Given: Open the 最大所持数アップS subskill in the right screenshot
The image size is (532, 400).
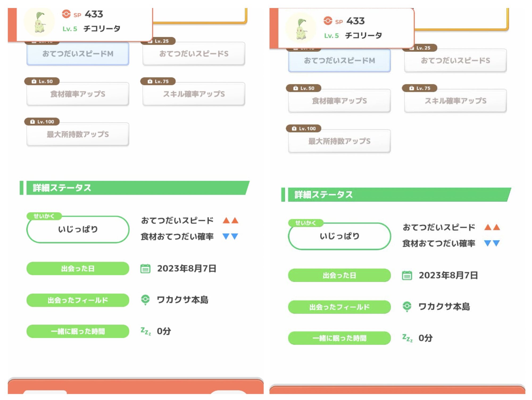Looking at the screenshot, I should click(339, 141).
